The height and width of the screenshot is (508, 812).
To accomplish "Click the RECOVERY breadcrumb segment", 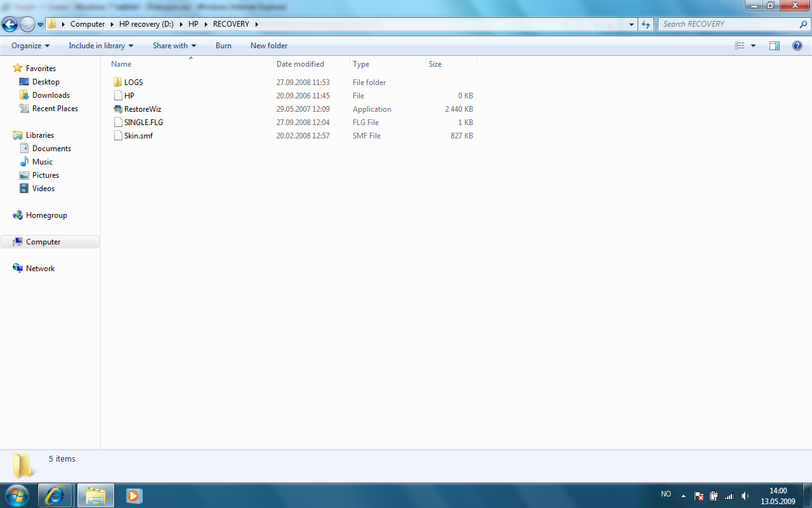I will click(x=231, y=24).
